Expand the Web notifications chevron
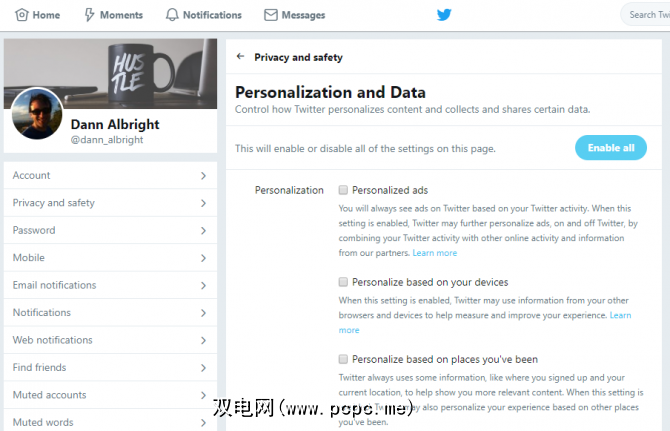670x431 pixels. point(203,340)
